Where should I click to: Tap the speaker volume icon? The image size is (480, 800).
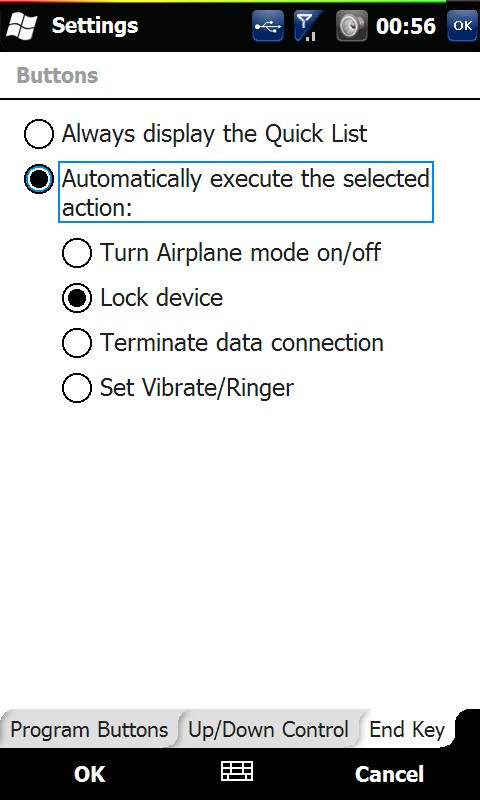point(351,26)
